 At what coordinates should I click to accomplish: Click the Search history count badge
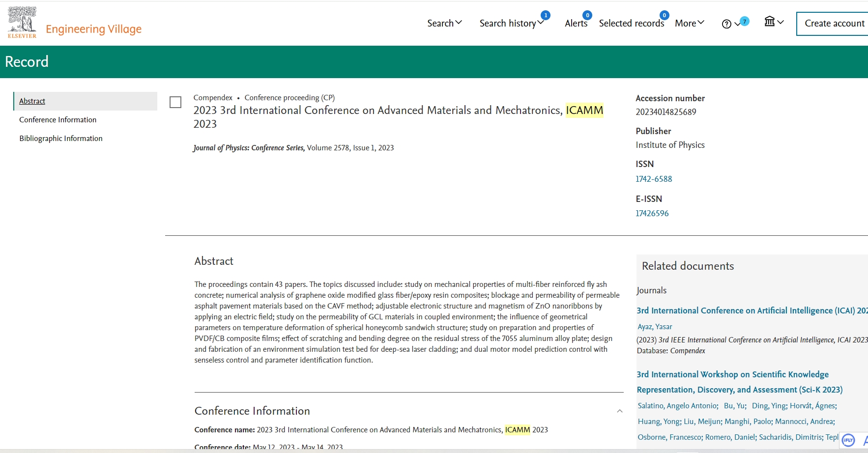(x=546, y=15)
